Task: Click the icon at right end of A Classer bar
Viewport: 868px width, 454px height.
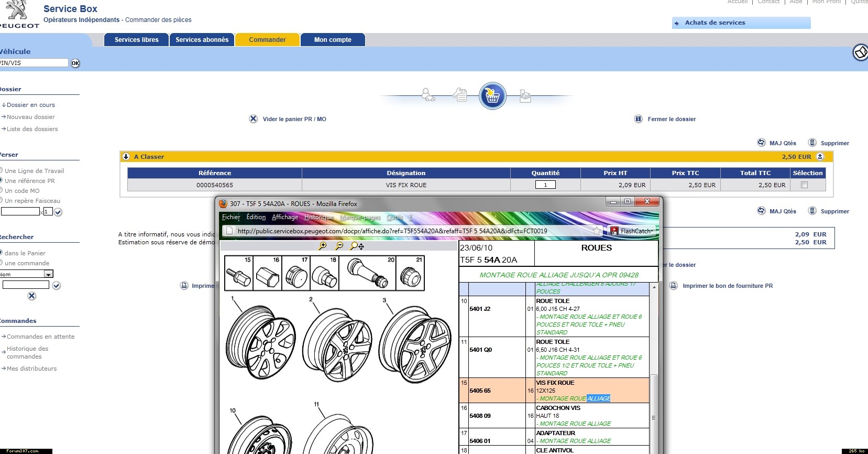Action: [820, 156]
